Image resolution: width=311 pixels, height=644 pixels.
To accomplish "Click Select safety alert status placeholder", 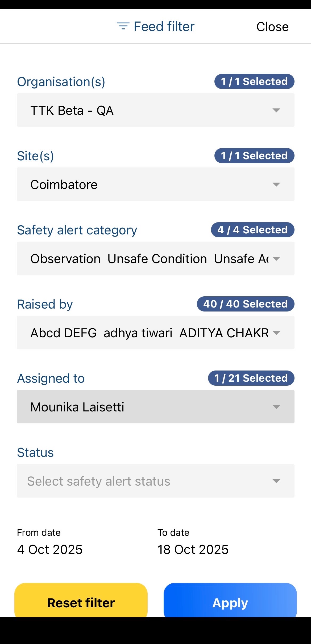I will [x=99, y=481].
